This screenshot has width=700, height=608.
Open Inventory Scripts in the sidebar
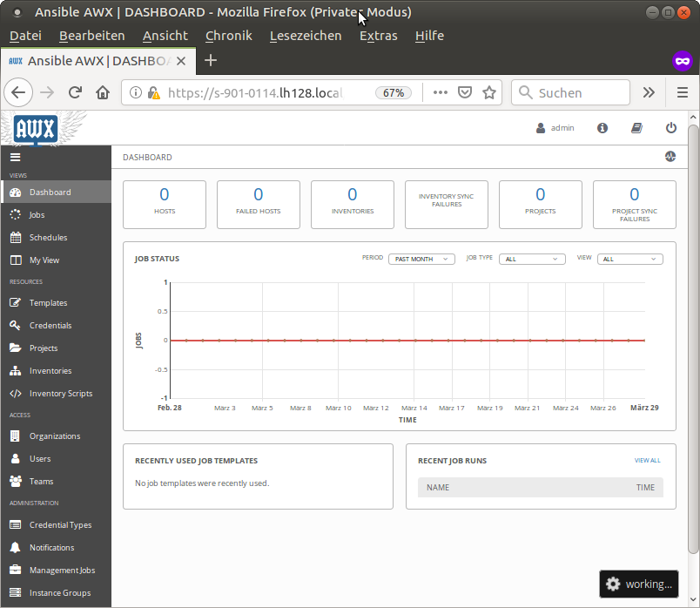click(x=56, y=394)
